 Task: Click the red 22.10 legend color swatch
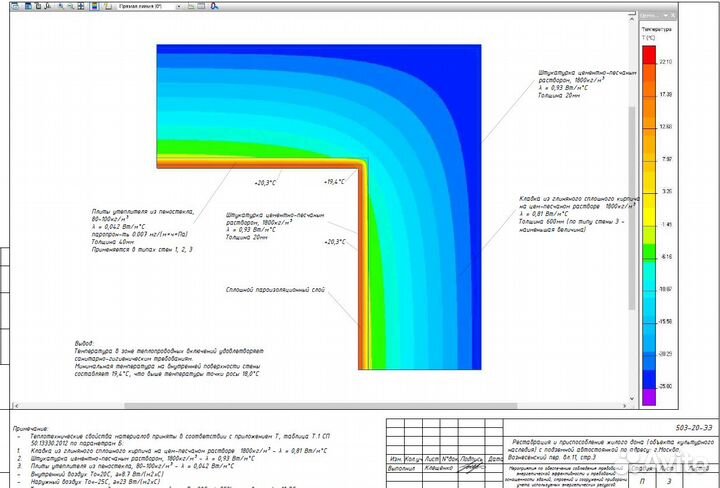coord(649,58)
